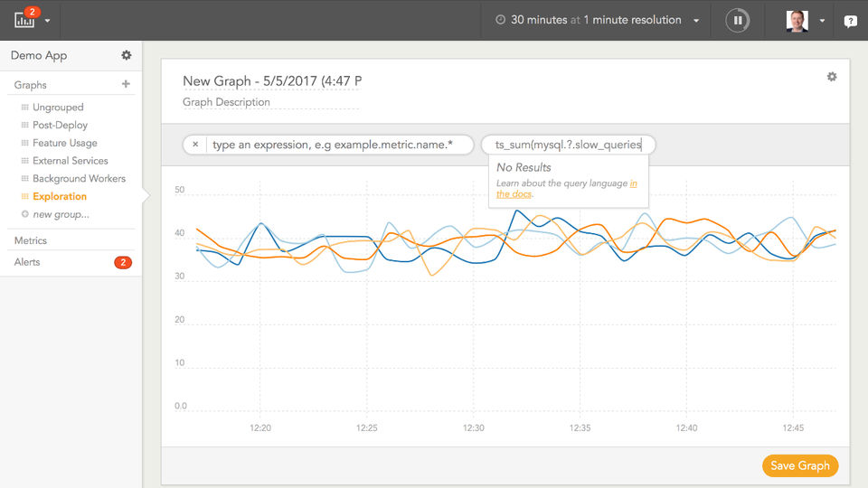The height and width of the screenshot is (488, 868).
Task: Open the Alerts section
Action: (x=27, y=262)
